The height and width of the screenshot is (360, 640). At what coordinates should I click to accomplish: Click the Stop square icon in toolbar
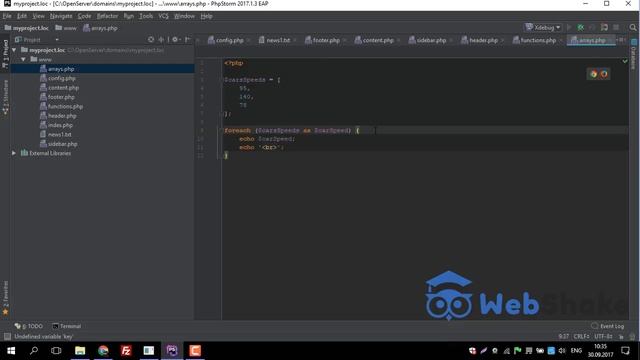[616, 27]
